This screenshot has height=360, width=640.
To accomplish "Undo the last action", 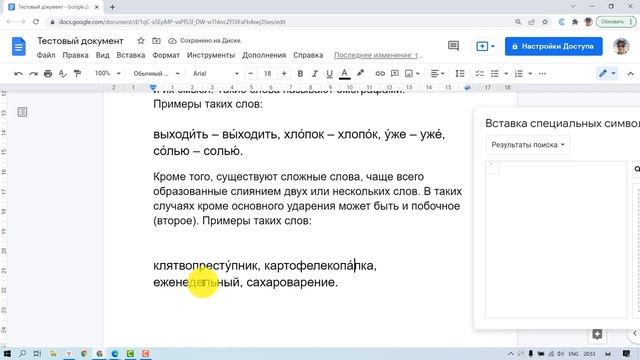I will (18, 73).
